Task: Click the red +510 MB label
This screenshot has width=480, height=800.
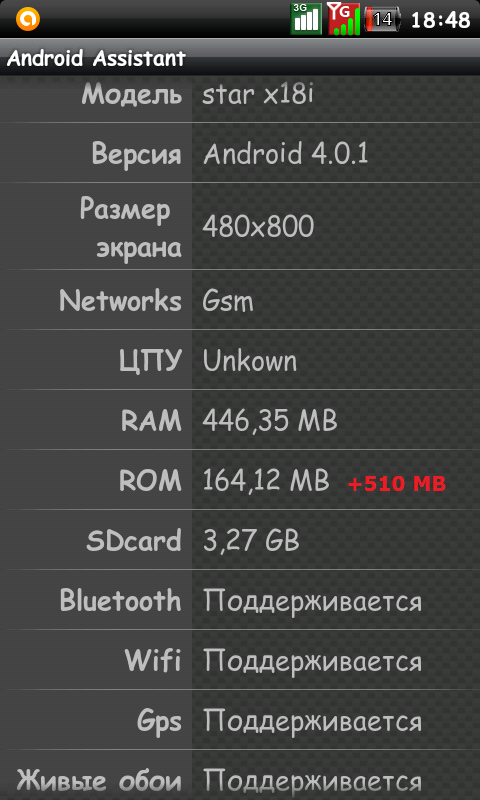Action: pos(397,483)
